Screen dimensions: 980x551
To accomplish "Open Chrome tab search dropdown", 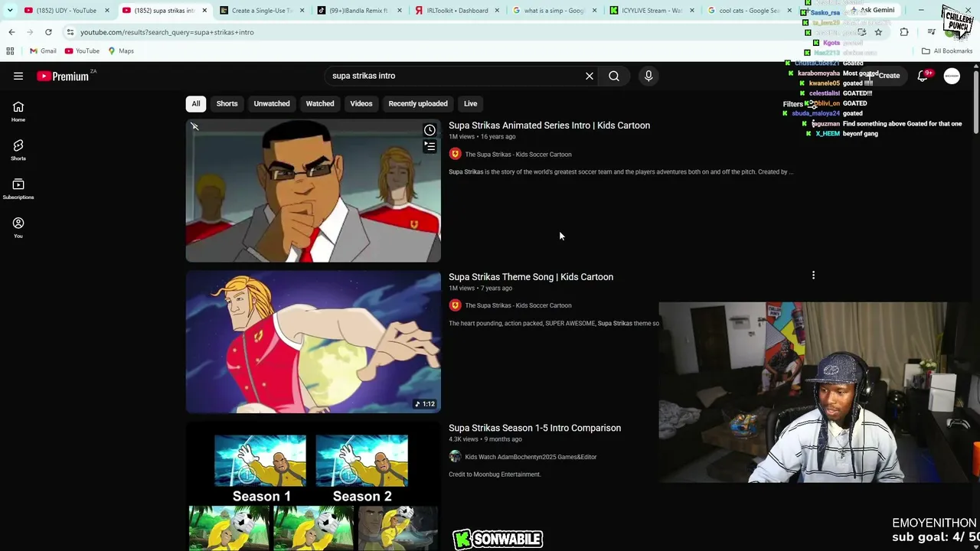I will tap(9, 11).
